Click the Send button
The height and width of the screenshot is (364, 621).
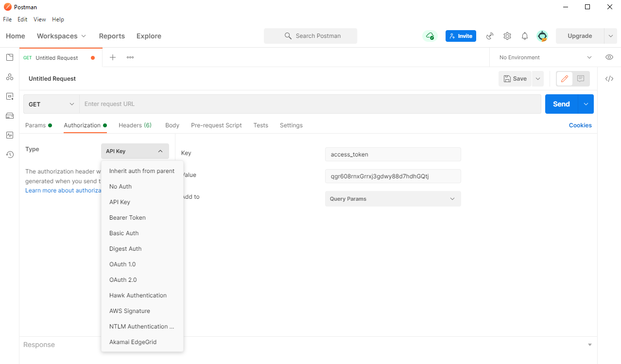pyautogui.click(x=561, y=104)
